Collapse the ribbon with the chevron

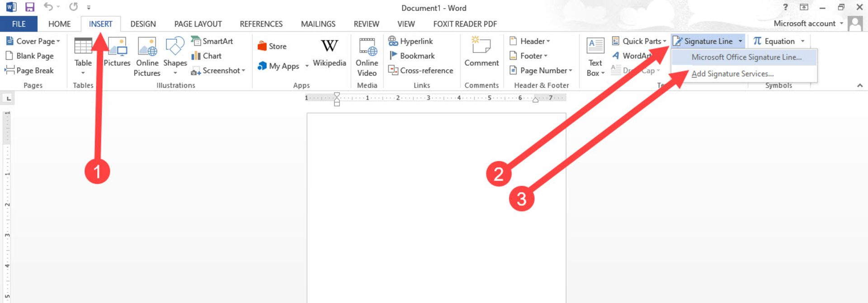pyautogui.click(x=860, y=85)
